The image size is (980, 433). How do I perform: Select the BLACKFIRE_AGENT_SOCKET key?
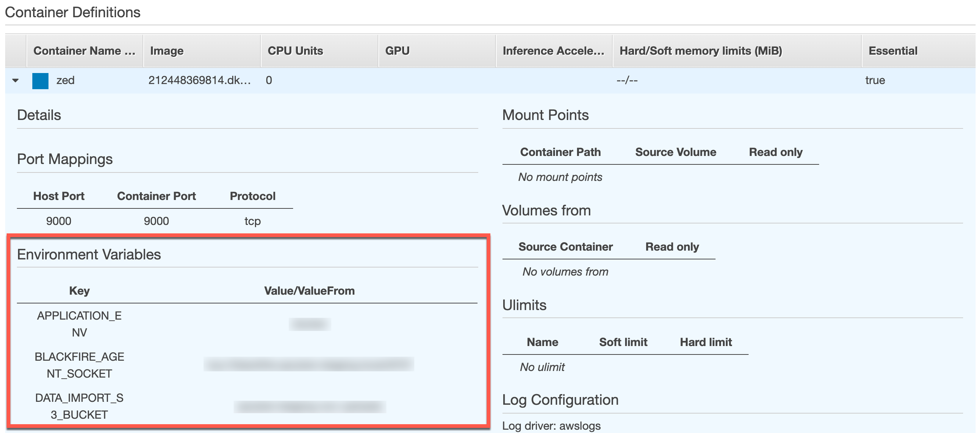[79, 365]
